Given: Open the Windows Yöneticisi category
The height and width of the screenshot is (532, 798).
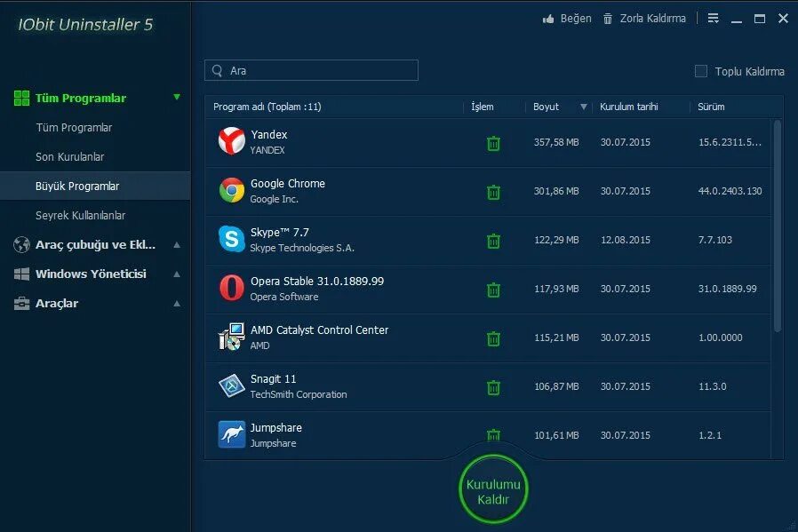Looking at the screenshot, I should click(92, 274).
